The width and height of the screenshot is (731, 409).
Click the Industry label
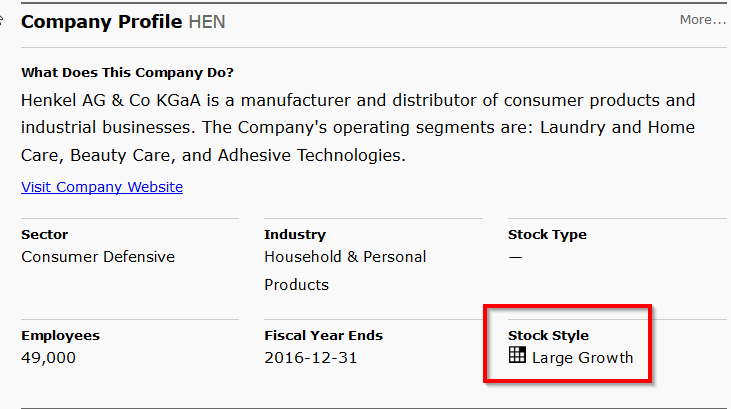coord(295,234)
